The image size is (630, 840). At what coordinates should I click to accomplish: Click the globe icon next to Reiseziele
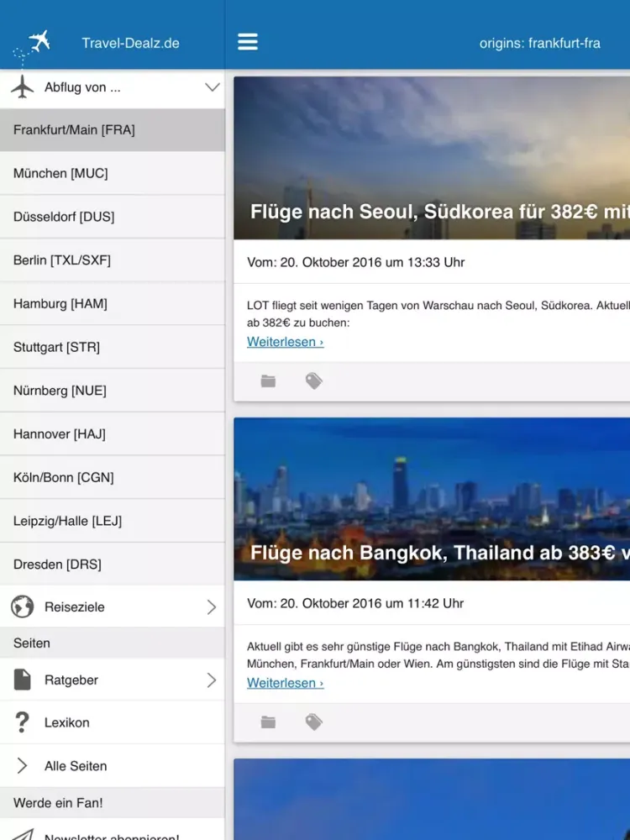pyautogui.click(x=22, y=606)
